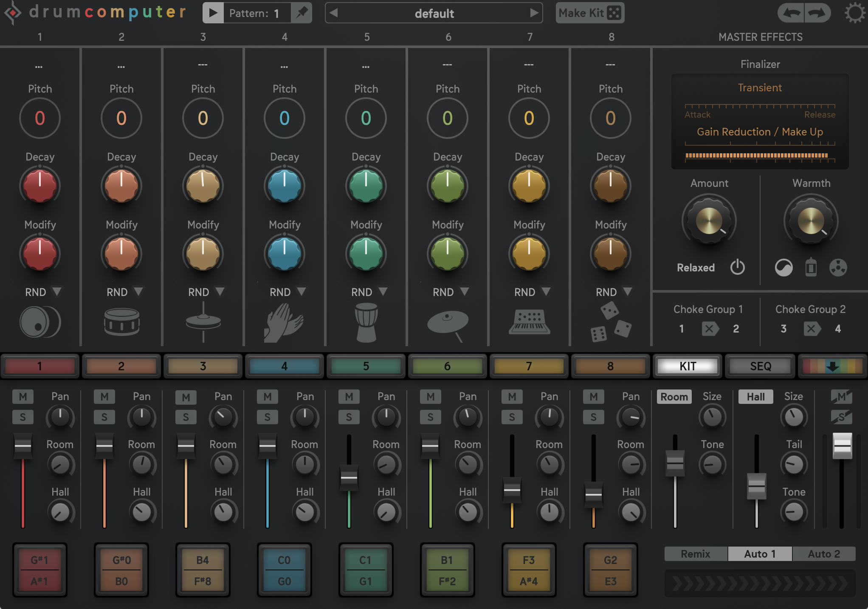
Task: Click the Make Kit button
Action: point(590,13)
